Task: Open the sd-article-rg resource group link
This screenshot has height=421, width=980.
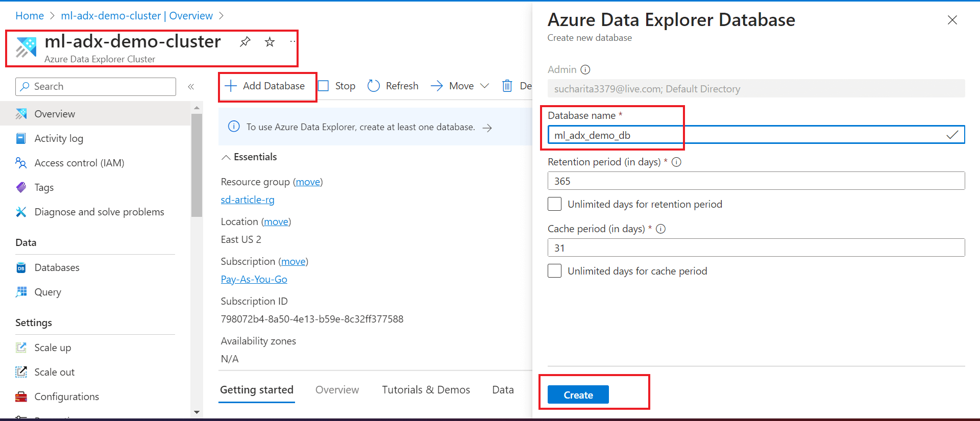Action: point(248,200)
